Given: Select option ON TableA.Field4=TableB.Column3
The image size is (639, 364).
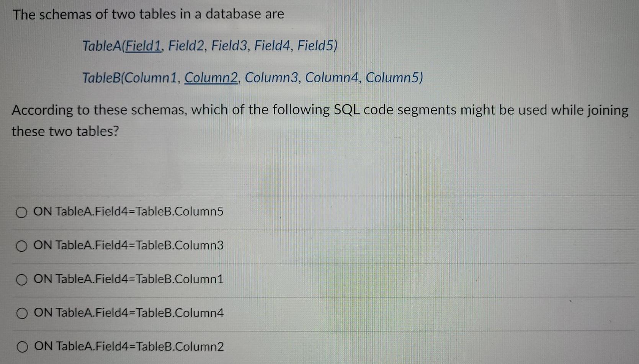Looking at the screenshot, I should click(128, 245).
